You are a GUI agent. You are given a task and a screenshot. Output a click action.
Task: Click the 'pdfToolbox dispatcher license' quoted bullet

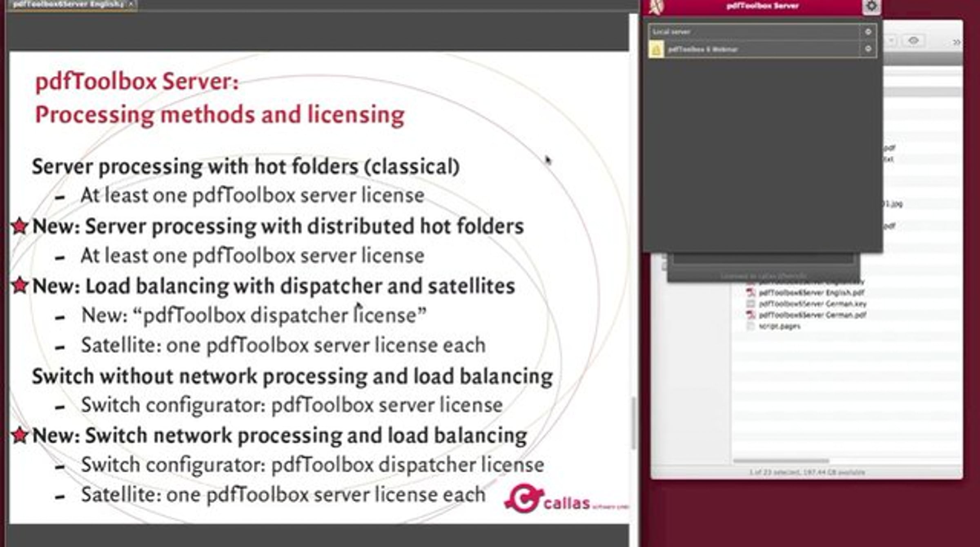click(x=254, y=315)
